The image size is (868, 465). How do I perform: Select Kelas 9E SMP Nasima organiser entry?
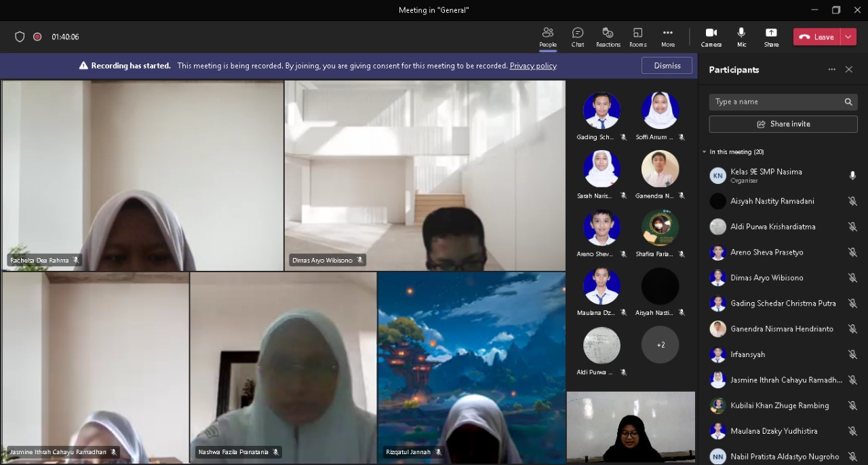coord(766,175)
